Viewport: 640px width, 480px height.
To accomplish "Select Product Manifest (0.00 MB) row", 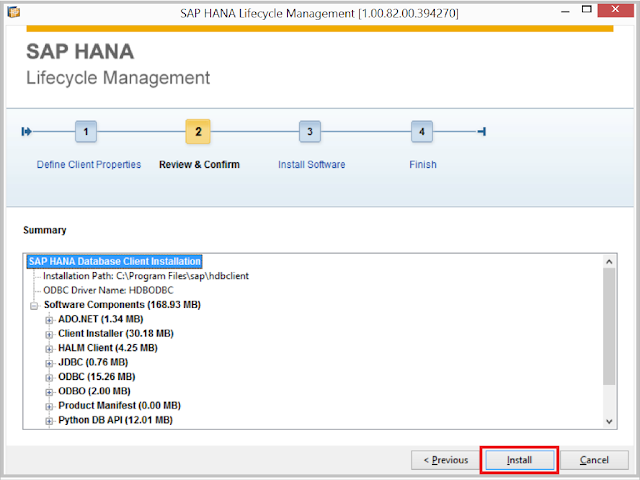I will point(120,405).
